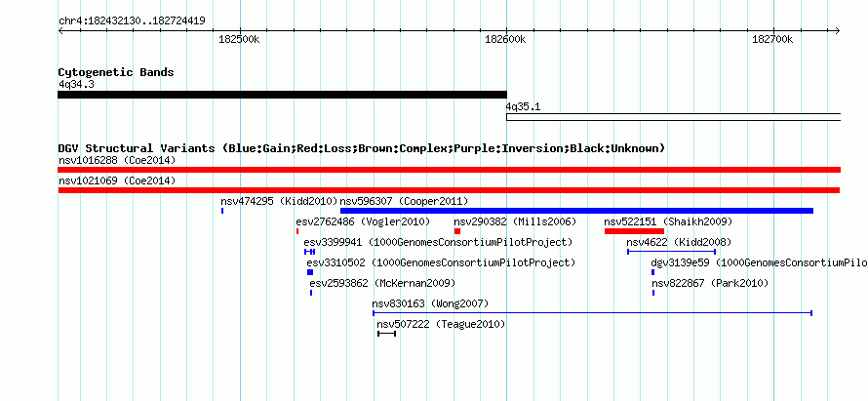This screenshot has height=401, width=868.
Task: Click the esv3399941 blue variant glyph
Action: tap(309, 252)
